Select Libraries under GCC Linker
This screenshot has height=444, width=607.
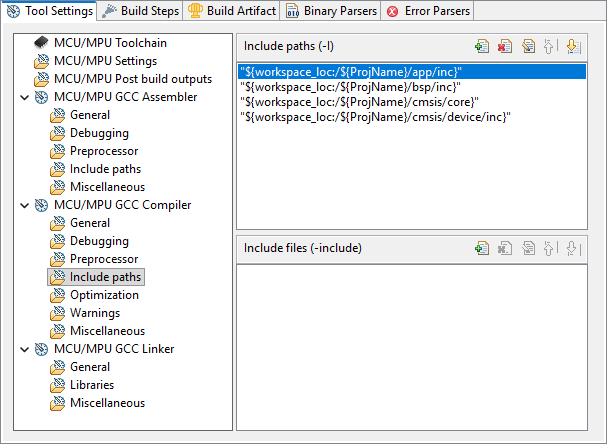tap(92, 385)
